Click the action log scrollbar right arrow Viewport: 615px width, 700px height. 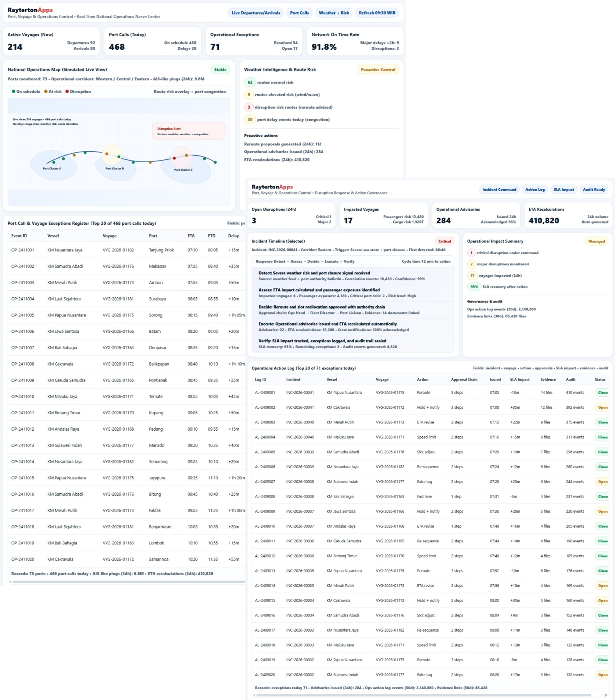pos(605,695)
